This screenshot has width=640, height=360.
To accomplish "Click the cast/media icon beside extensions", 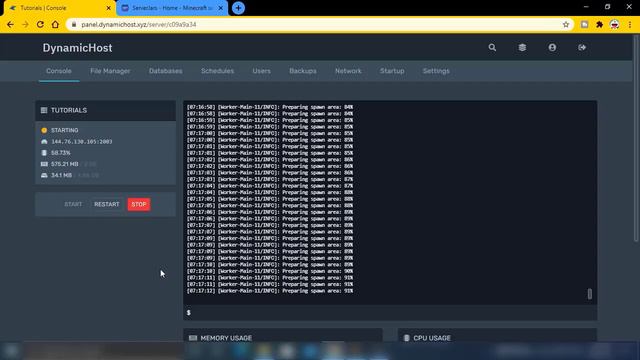I will point(584,24).
